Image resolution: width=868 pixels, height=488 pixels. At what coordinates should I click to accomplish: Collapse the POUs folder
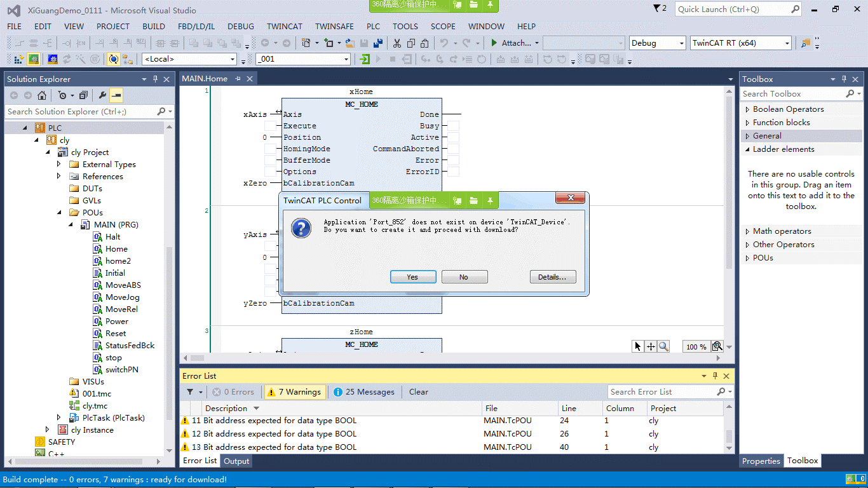[59, 212]
